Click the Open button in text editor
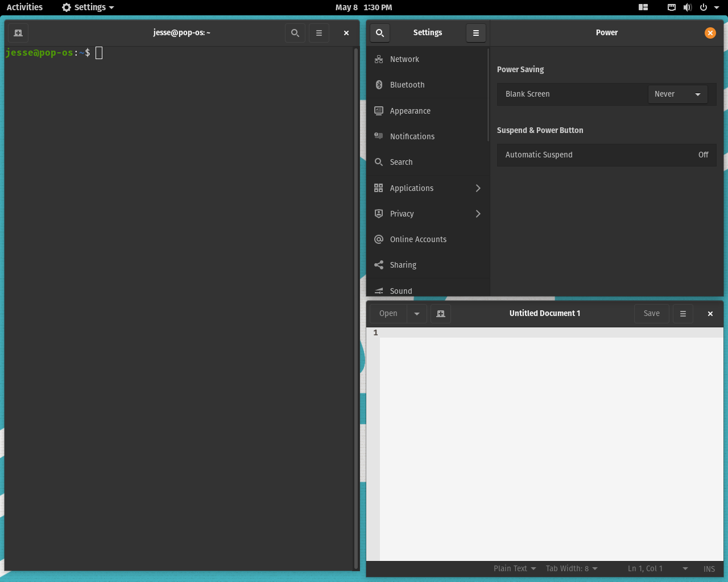Screen dimensions: 728x582 point(388,314)
